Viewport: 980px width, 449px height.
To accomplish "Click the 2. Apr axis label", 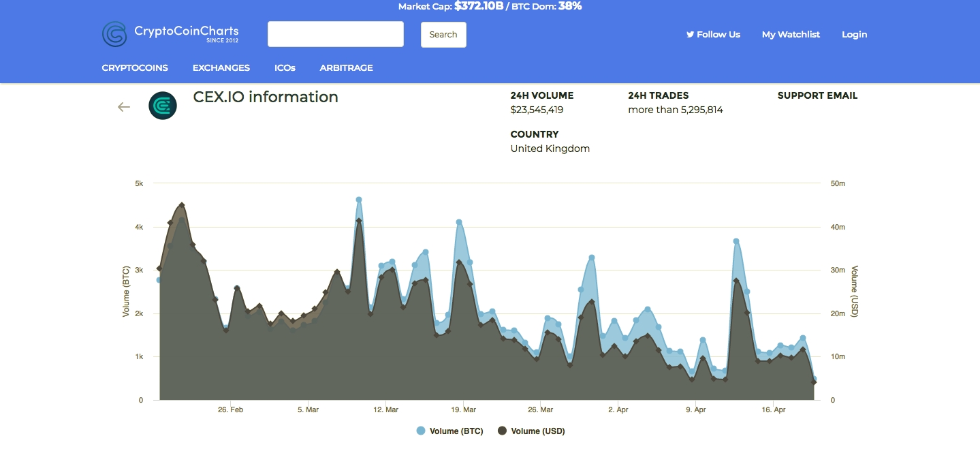I will pos(618,410).
